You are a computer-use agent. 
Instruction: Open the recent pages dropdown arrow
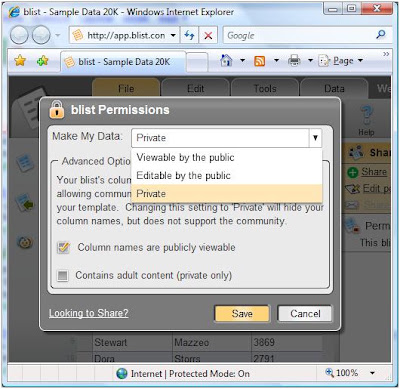tap(58, 35)
